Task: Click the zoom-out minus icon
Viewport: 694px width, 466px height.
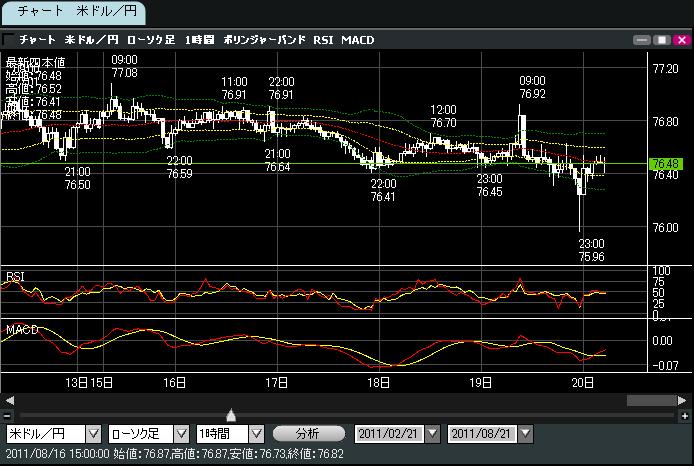Action: pos(8,414)
